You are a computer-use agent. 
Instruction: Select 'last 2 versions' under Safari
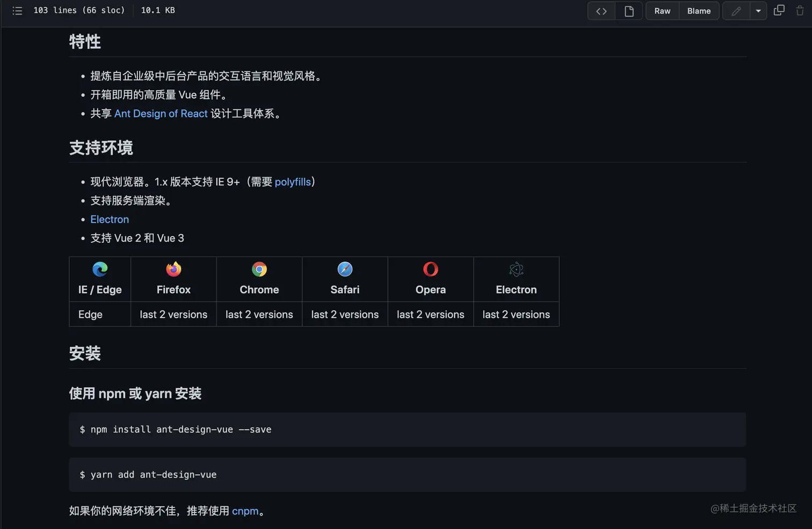tap(345, 314)
